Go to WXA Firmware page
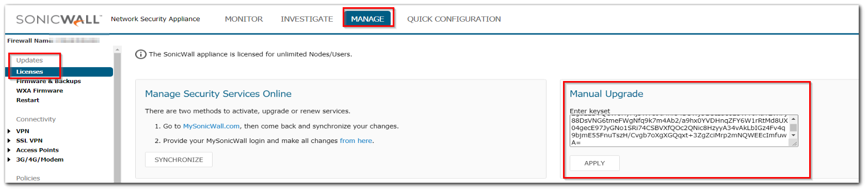 [x=40, y=90]
